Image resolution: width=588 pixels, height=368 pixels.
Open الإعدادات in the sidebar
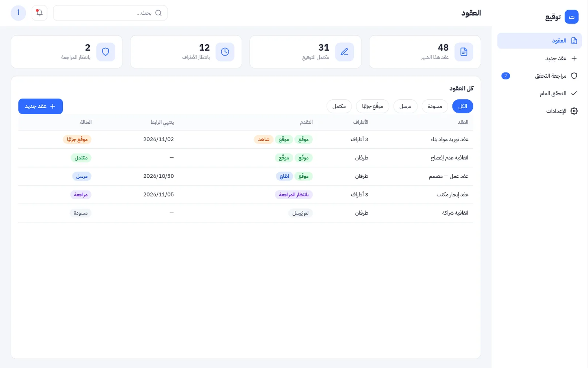click(539, 111)
